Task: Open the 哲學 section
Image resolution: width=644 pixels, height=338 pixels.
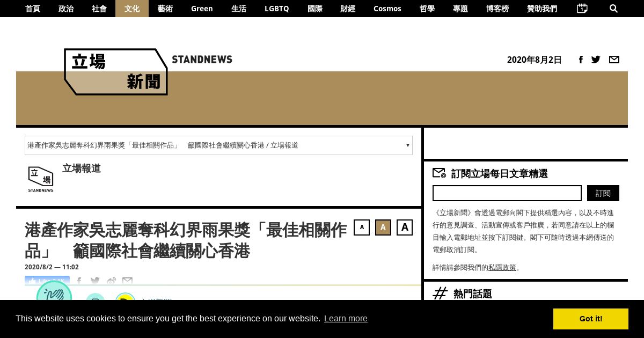Action: point(427,9)
